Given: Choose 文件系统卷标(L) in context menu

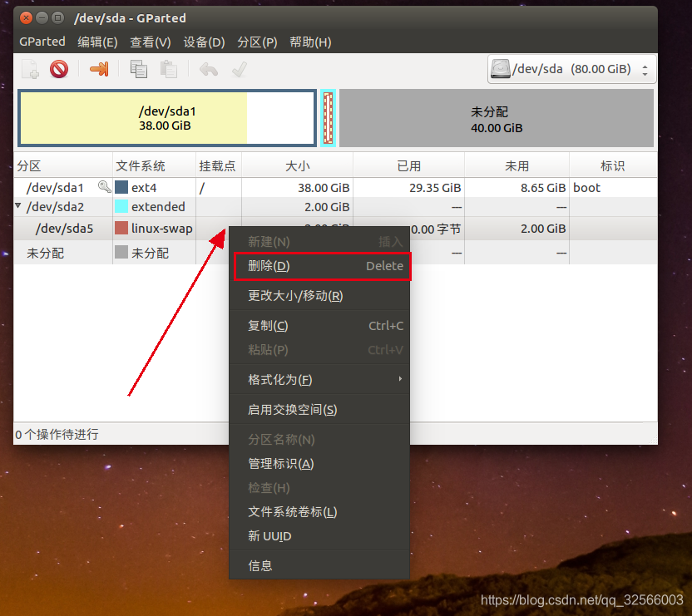Looking at the screenshot, I should [x=319, y=512].
